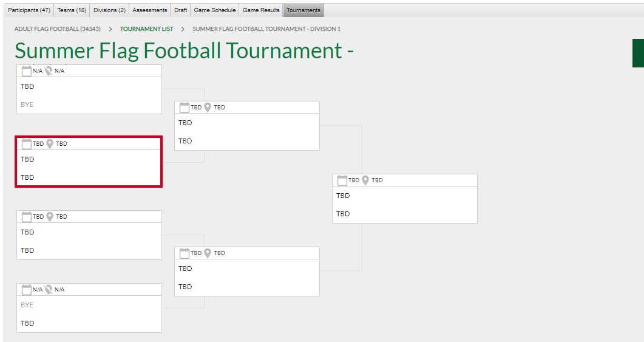Go to the Game Results tab
This screenshot has width=644, height=342.
tap(261, 10)
